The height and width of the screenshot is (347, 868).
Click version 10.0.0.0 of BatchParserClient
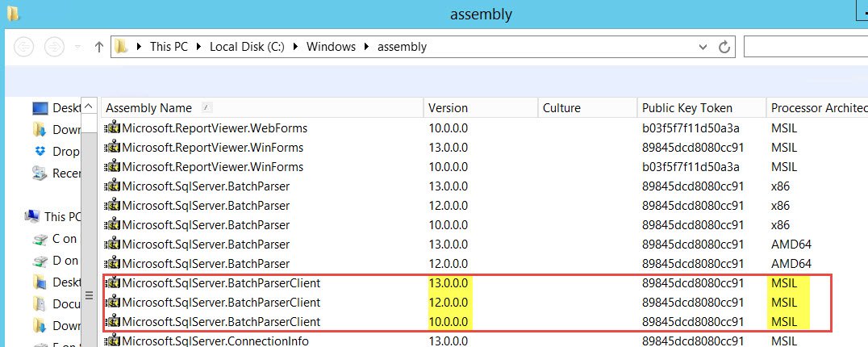[x=449, y=322]
